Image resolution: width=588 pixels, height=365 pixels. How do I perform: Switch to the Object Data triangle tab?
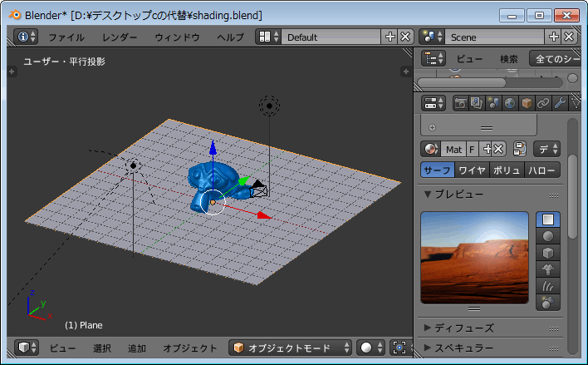(x=575, y=103)
